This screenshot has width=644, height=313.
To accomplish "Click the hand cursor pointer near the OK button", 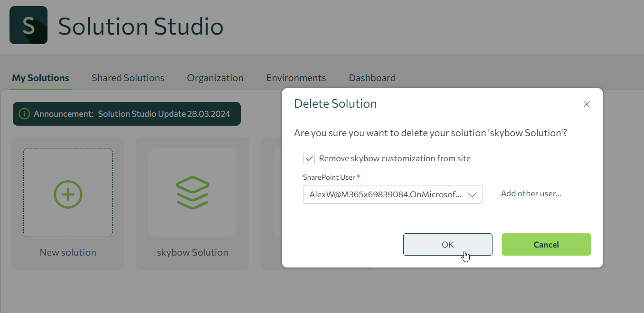I will 465,256.
